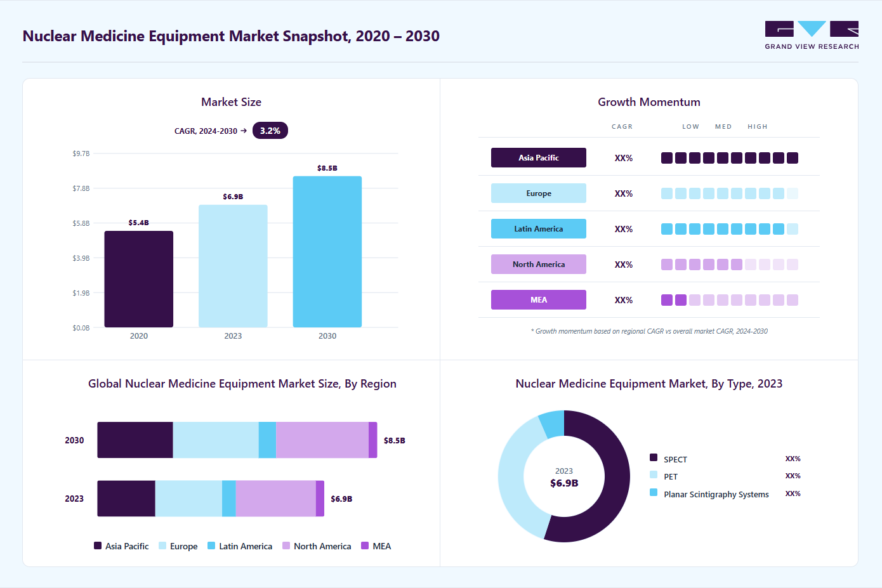Click the "$5.4B" label above the 2020 bar
Viewport: 882px width, 588px height.
click(139, 223)
